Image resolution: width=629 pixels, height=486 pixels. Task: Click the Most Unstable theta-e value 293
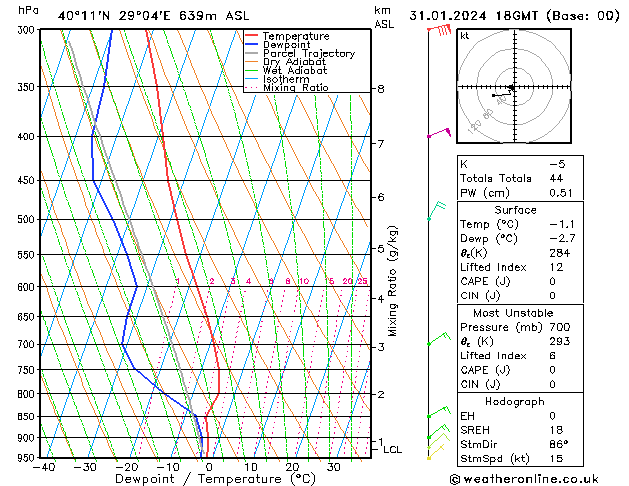click(560, 341)
